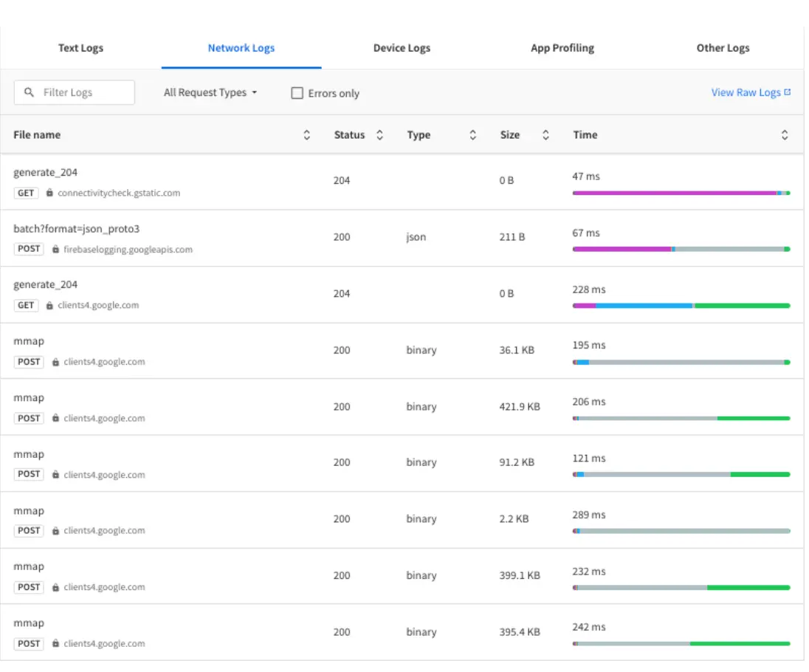Viewport: 809px width, 672px height.
Task: Click the POST badge on the first mmap row
Action: pyautogui.click(x=29, y=362)
